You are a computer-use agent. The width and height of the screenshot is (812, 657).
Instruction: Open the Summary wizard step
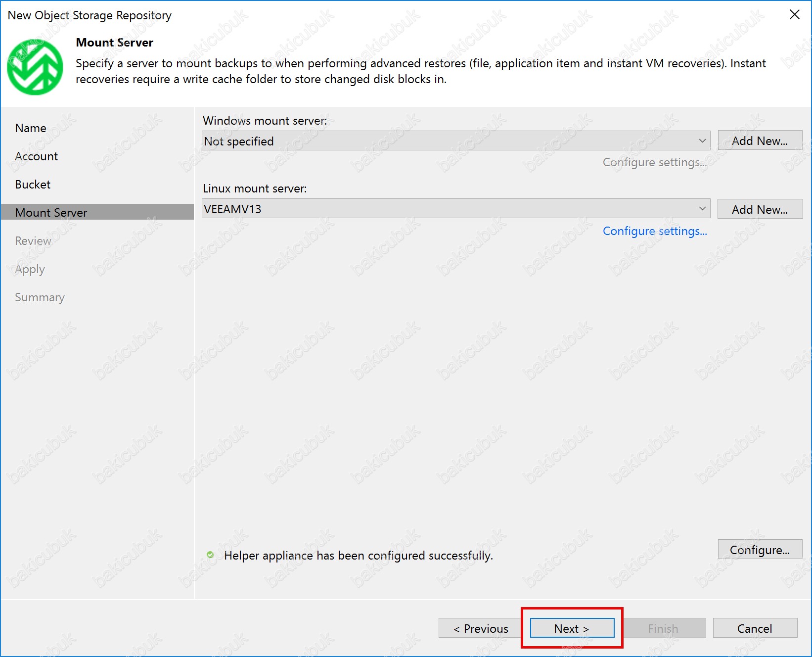tap(40, 297)
